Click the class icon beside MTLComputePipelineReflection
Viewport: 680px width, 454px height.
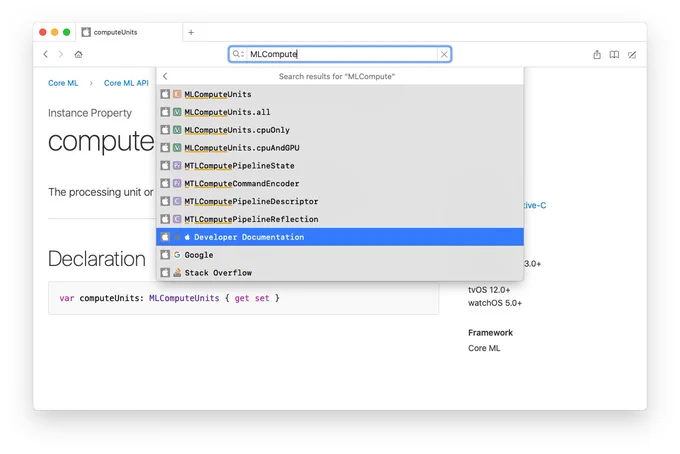click(x=177, y=219)
